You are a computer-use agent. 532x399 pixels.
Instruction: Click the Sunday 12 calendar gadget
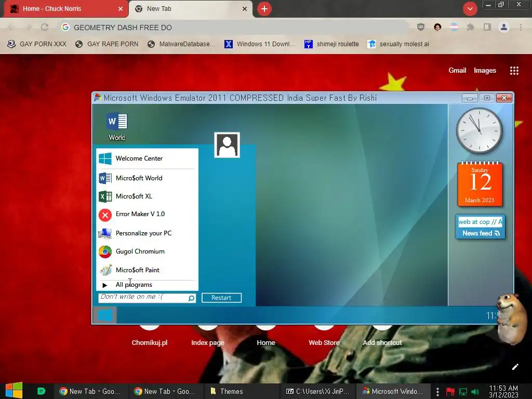click(x=480, y=184)
